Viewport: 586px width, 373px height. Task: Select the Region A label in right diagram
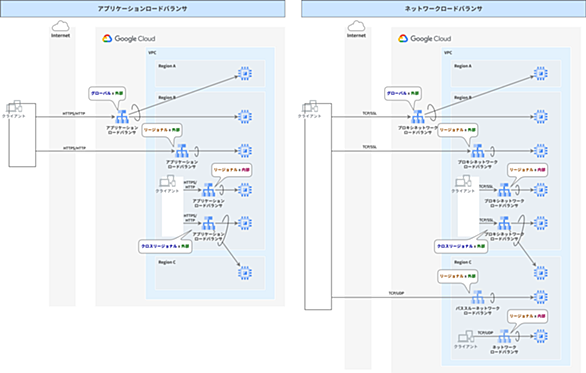(463, 66)
